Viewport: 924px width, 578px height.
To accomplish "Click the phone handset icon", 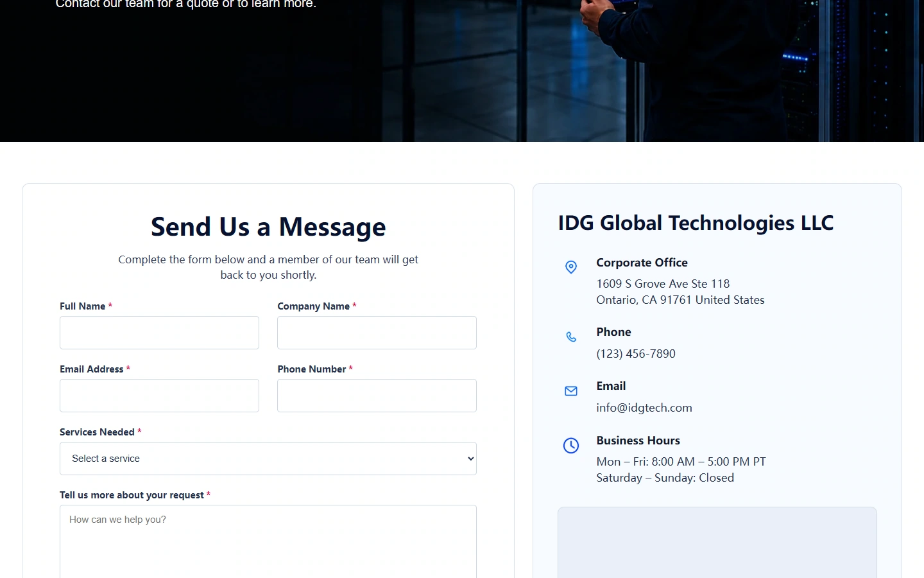I will tap(571, 337).
